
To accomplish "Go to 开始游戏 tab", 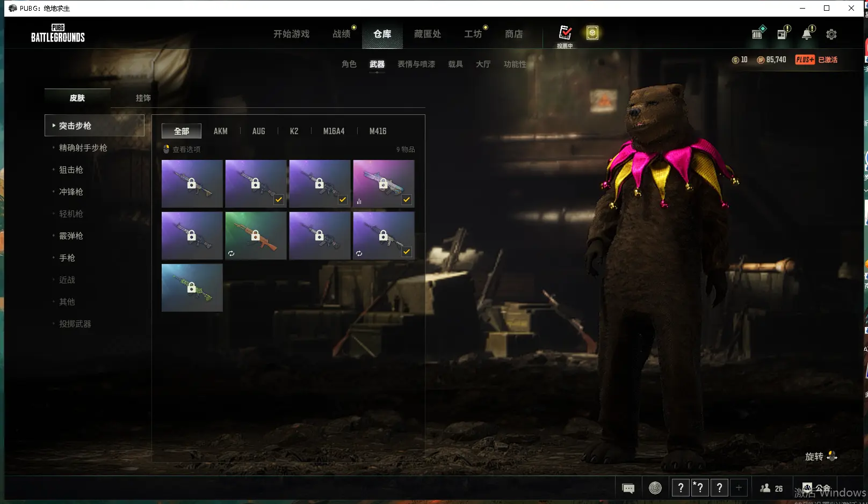I will pos(291,34).
